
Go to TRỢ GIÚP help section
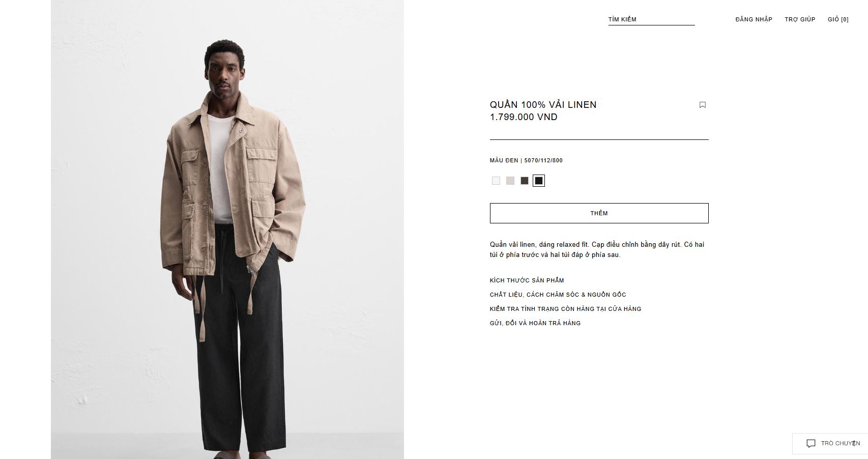pos(800,19)
